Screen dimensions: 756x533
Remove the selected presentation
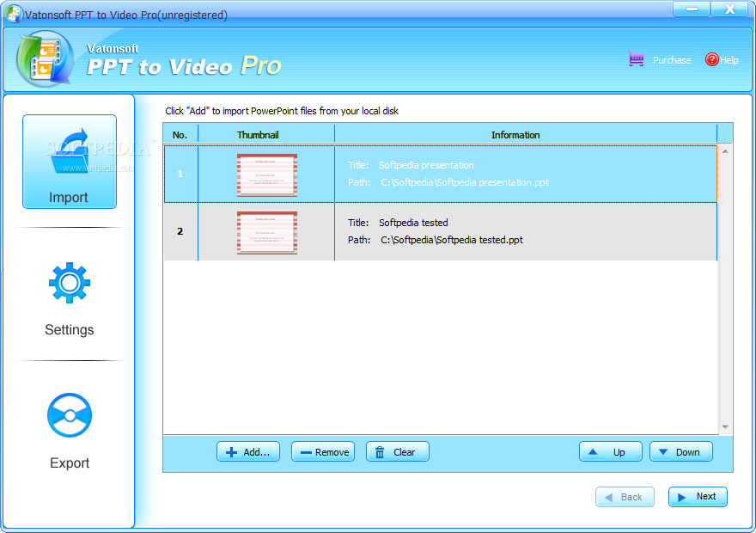[x=323, y=452]
